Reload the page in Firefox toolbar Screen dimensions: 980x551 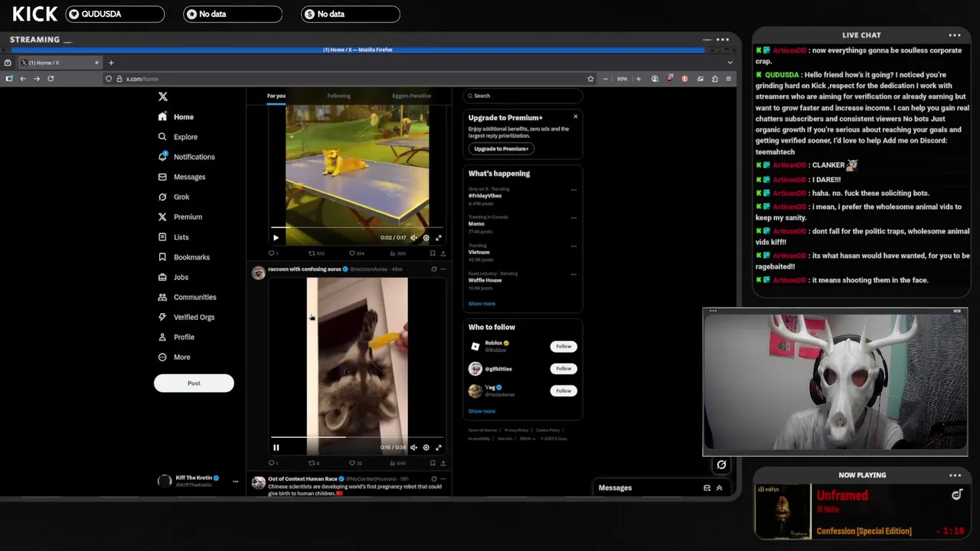point(51,79)
